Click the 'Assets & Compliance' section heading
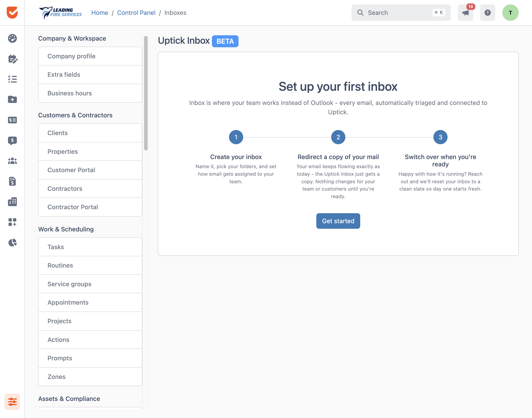This screenshot has height=418, width=532. (69, 399)
